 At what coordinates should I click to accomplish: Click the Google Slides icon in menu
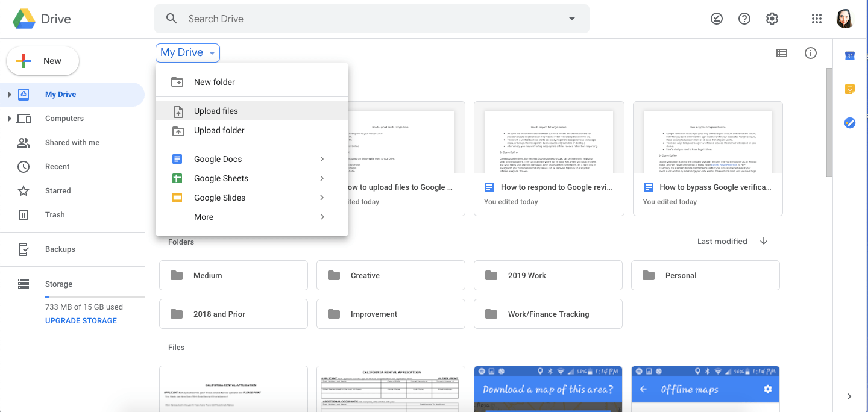pyautogui.click(x=177, y=198)
